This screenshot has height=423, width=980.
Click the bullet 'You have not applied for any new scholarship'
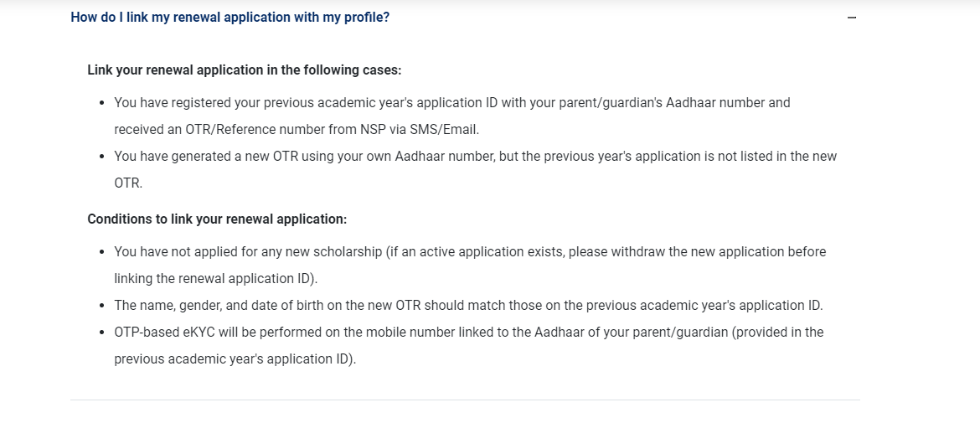click(470, 251)
